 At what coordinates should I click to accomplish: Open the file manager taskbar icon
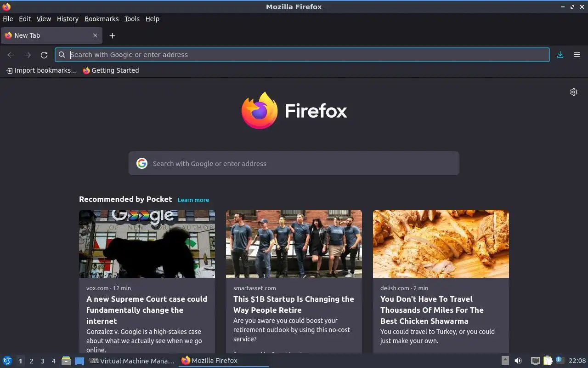pos(66,361)
